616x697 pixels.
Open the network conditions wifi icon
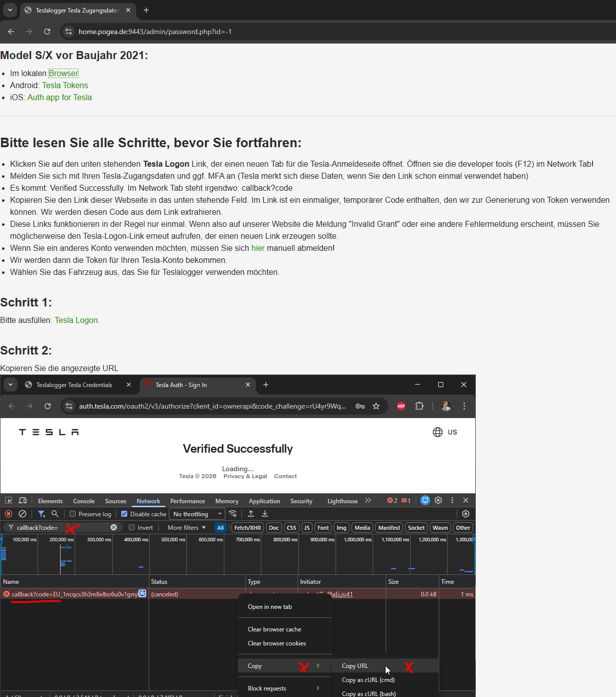(x=233, y=514)
